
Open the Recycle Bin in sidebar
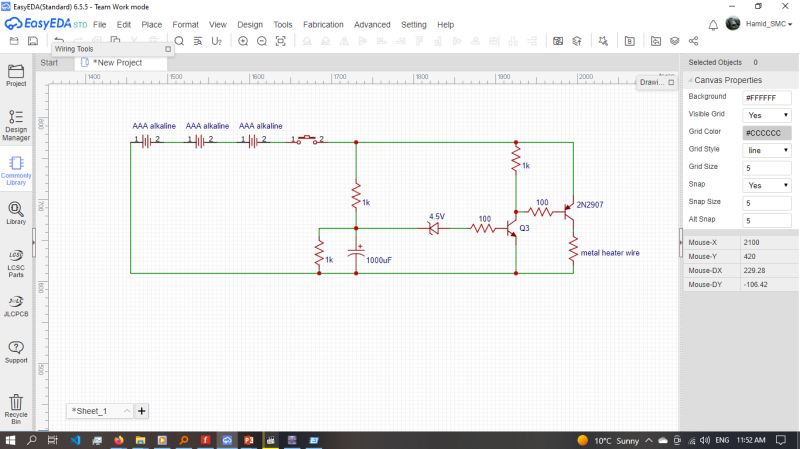click(16, 409)
